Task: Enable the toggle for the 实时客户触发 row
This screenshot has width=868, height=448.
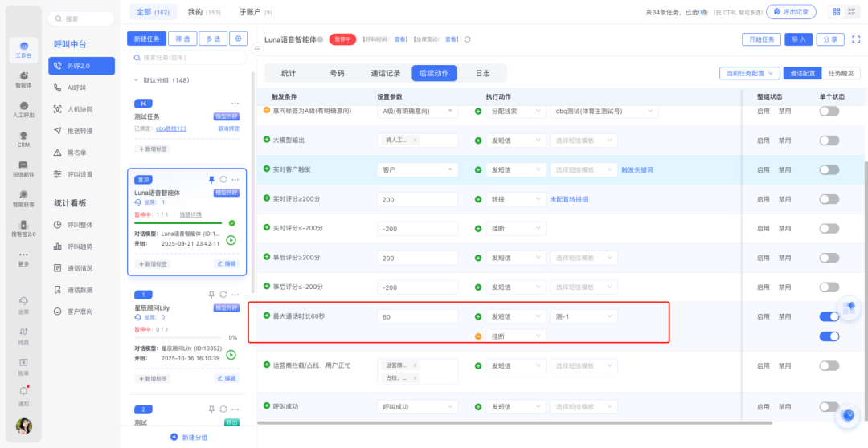Action: pos(829,169)
